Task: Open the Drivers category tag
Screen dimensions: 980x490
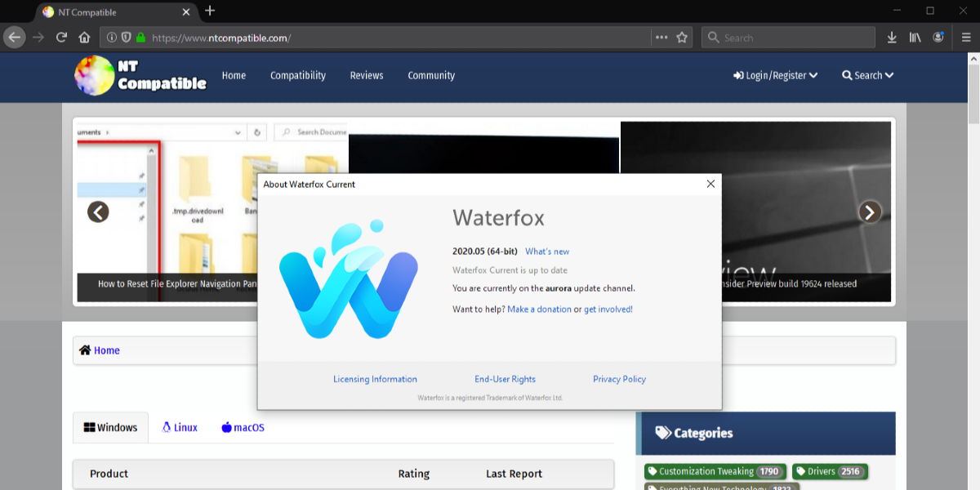Action: tap(829, 471)
